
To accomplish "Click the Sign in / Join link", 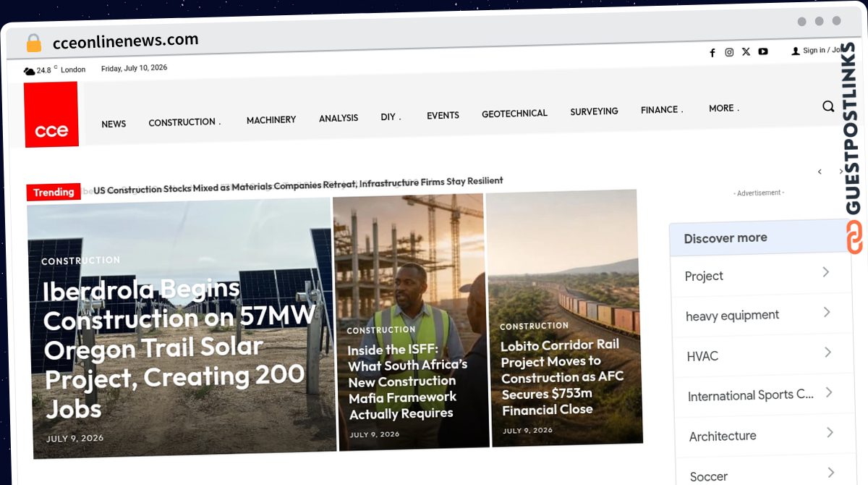I will (x=823, y=50).
